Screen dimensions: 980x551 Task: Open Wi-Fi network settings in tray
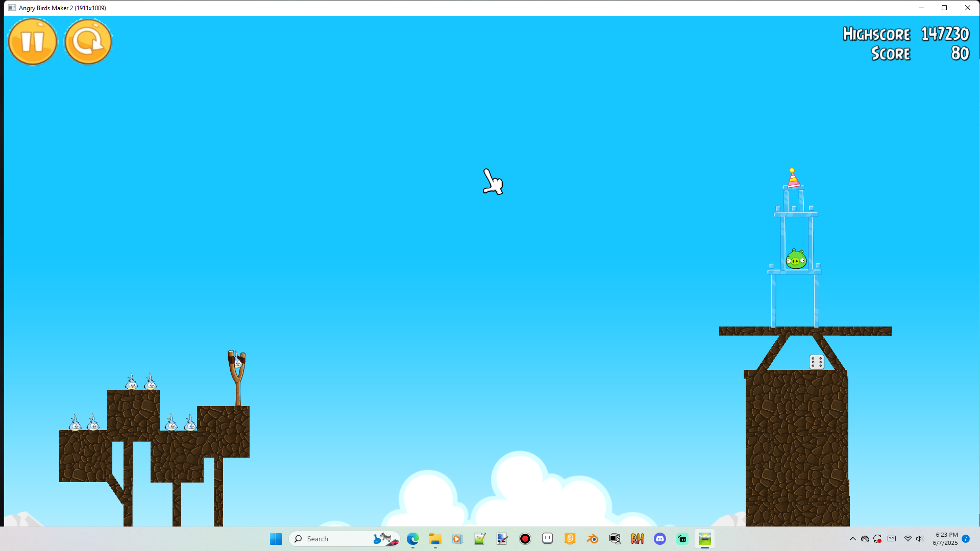(x=908, y=539)
